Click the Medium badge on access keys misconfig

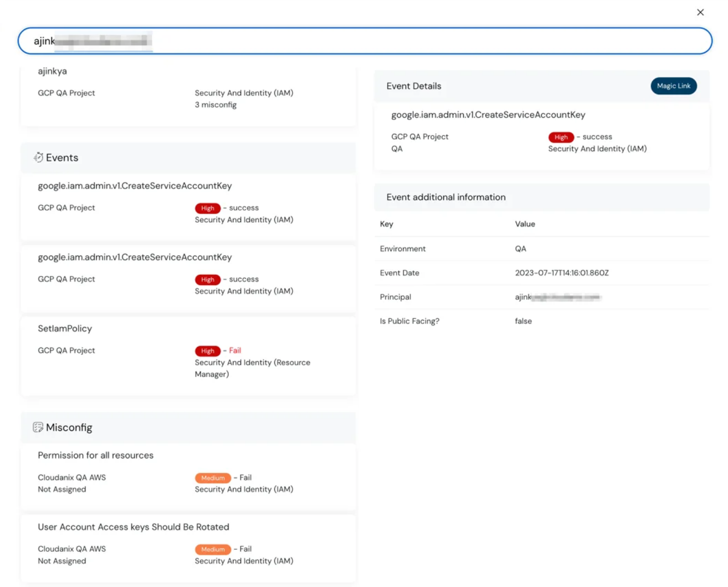[x=213, y=549]
